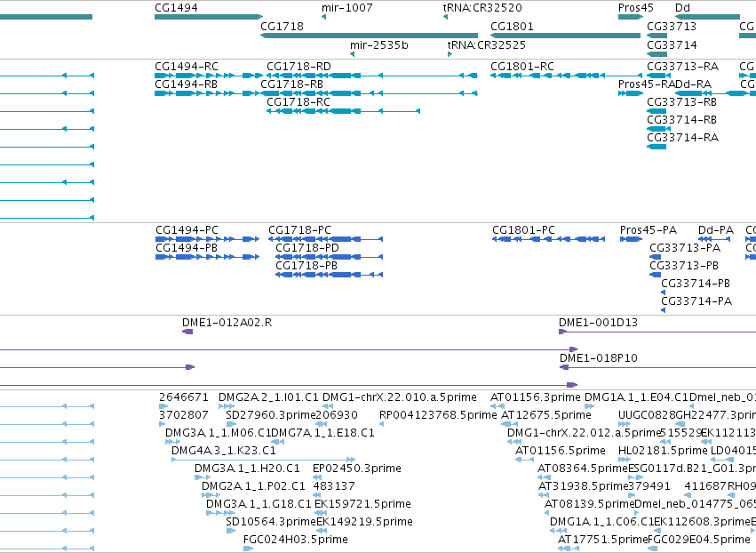This screenshot has width=756, height=553.
Task: Click the CG33714-PB protein arrow
Action: coord(664,293)
